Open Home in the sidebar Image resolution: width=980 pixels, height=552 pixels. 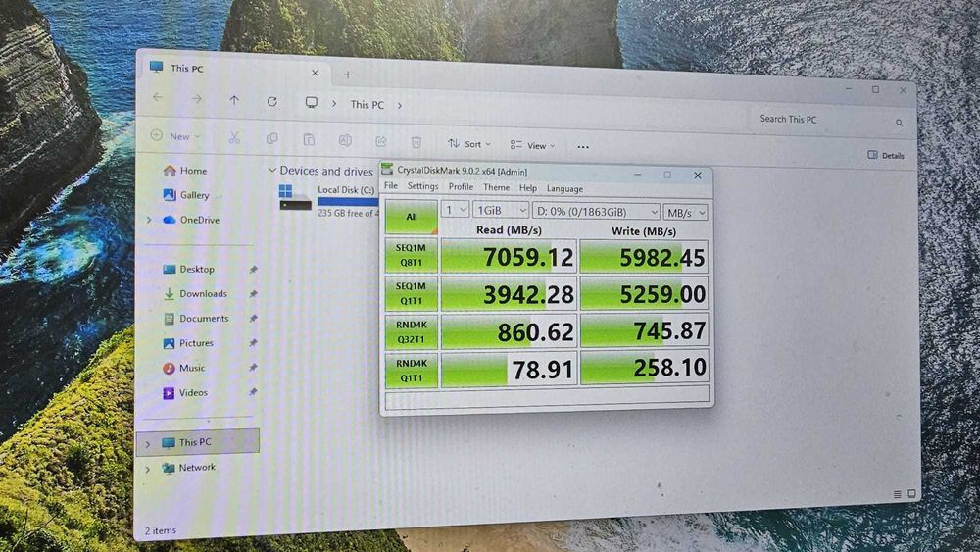coord(185,170)
